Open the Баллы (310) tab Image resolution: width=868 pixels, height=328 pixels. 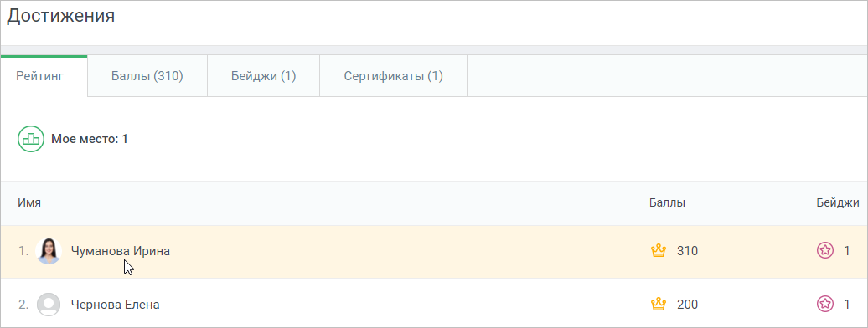147,76
